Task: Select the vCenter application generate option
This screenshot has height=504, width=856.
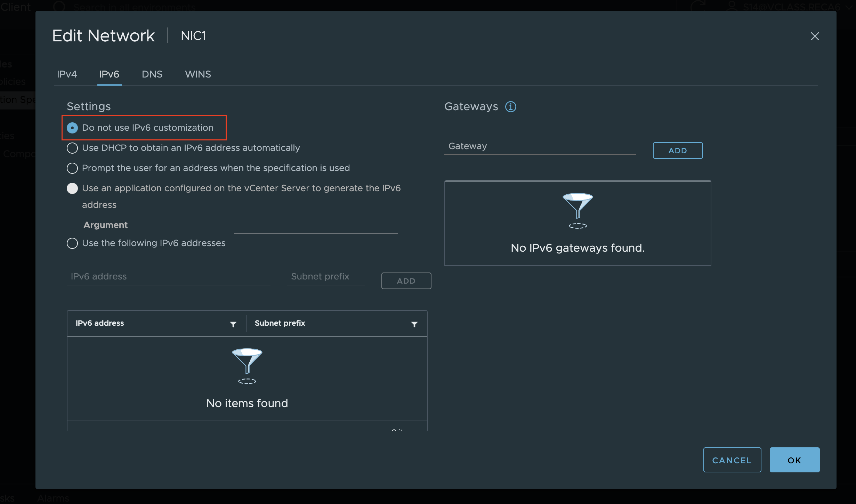Action: pos(72,188)
